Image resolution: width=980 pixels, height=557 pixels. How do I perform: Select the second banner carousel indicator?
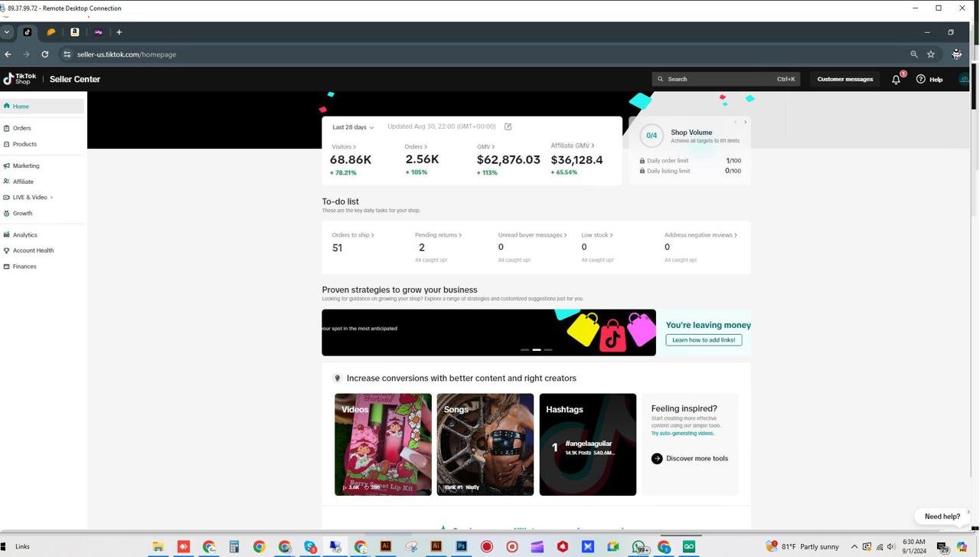[537, 349]
